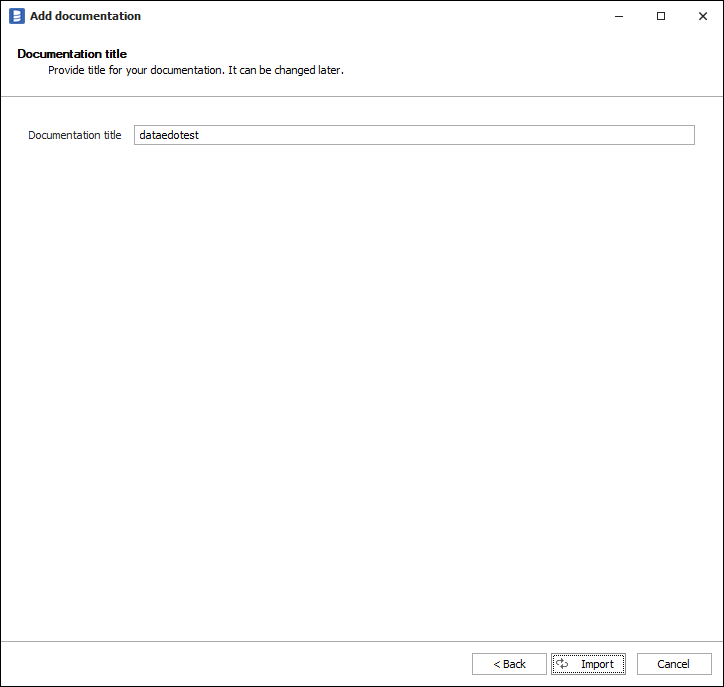The width and height of the screenshot is (724, 687).
Task: Click the 'dataedotest' text in the field
Action: click(169, 135)
